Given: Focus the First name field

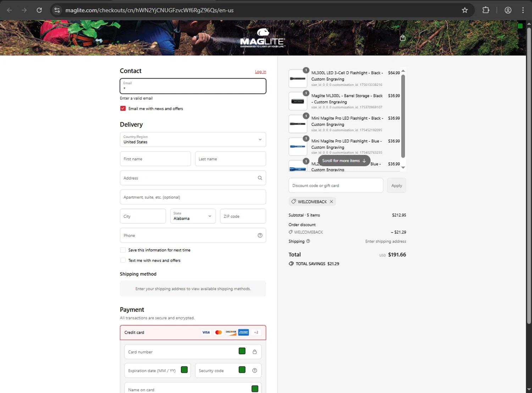Looking at the screenshot, I should click(x=155, y=159).
